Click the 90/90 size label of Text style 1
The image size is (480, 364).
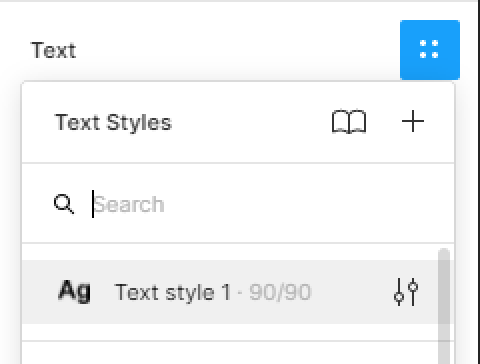coord(280,292)
